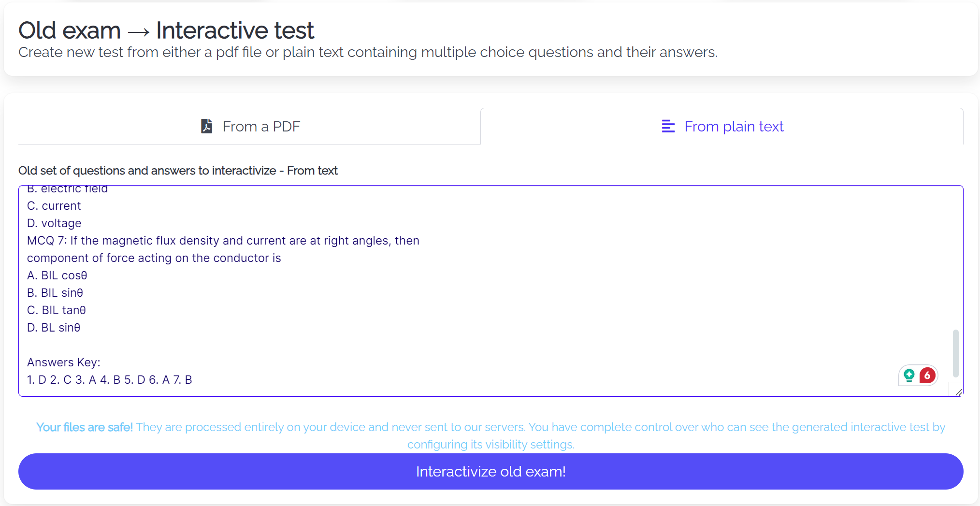Click the subtitle describing test creation

368,52
